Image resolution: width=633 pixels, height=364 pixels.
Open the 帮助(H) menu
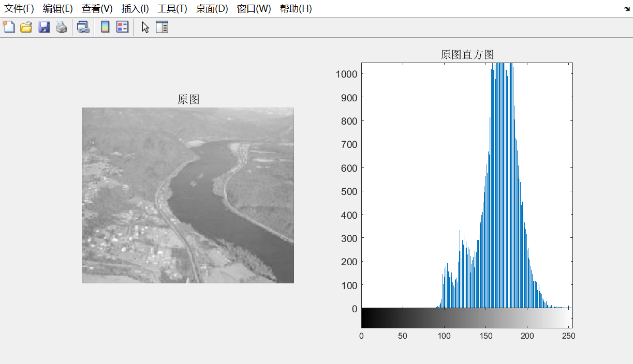pos(296,9)
